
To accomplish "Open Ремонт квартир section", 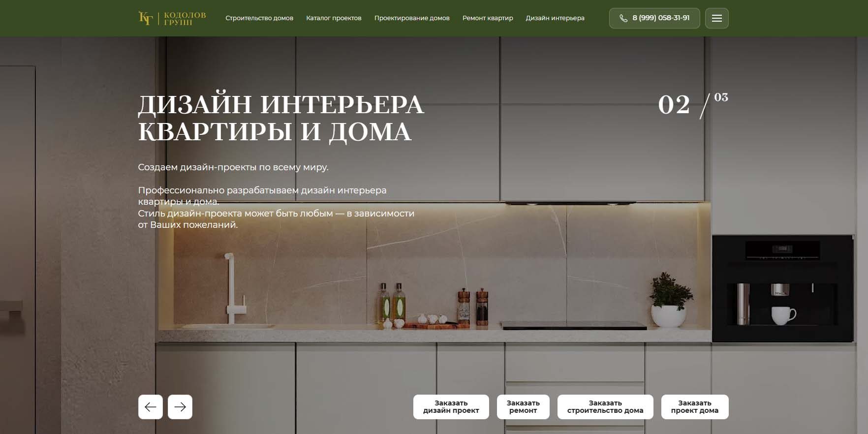I will coord(488,18).
